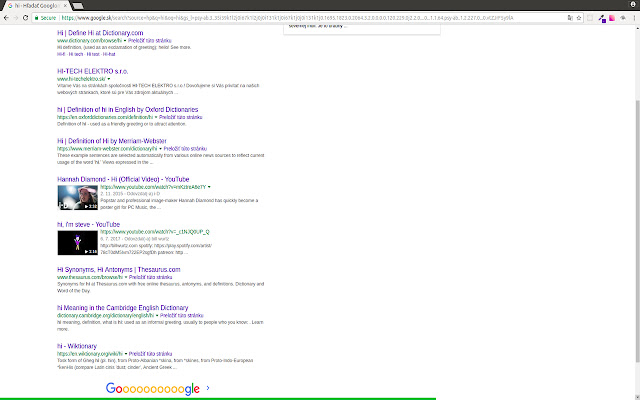Expand dropdown arrow next to thesaurus.com URL
Screen dimensions: 640x400
click(x=126, y=278)
